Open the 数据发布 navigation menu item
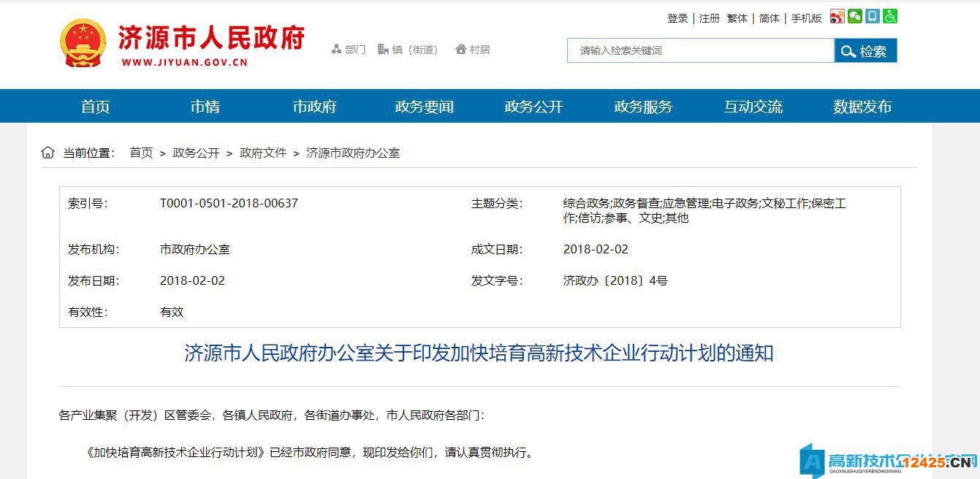Image resolution: width=980 pixels, height=479 pixels. (x=863, y=107)
